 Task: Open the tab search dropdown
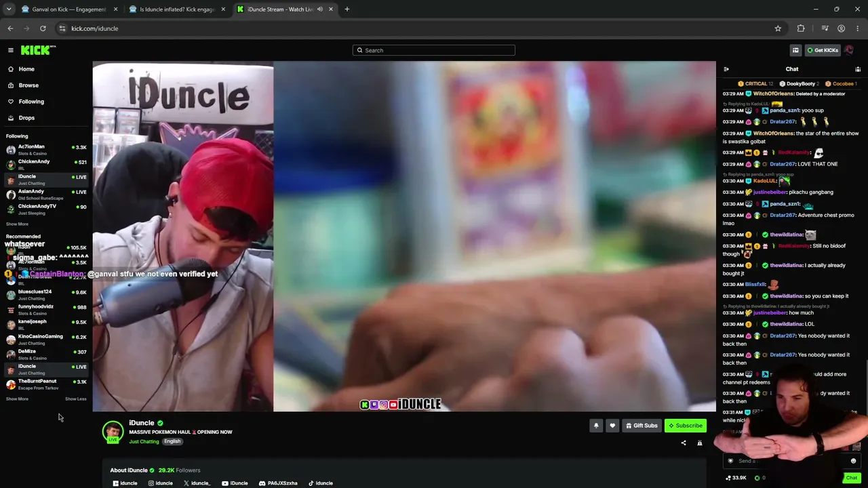[x=9, y=9]
